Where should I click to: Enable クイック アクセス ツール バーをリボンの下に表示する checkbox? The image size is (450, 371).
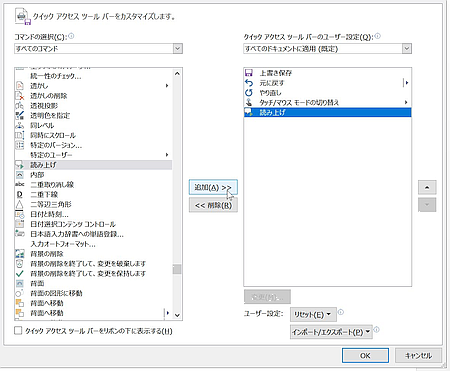click(x=18, y=331)
